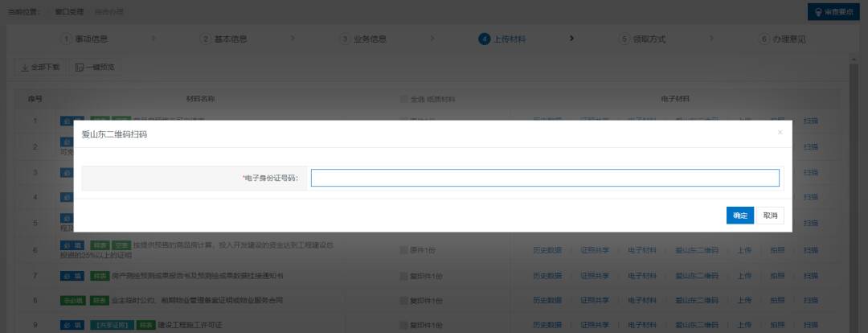Check 复印件1份 checkbox in row 7
Image resolution: width=868 pixels, height=333 pixels.
(404, 276)
